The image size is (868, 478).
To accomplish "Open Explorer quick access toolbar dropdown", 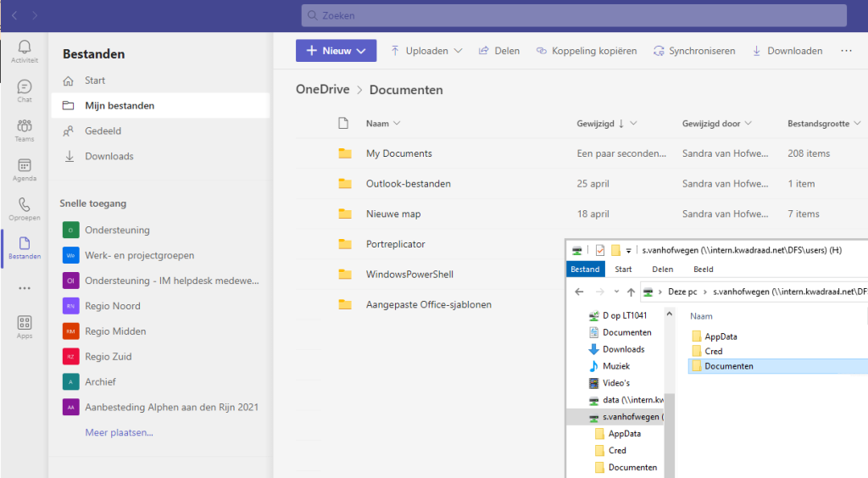I will pos(628,251).
